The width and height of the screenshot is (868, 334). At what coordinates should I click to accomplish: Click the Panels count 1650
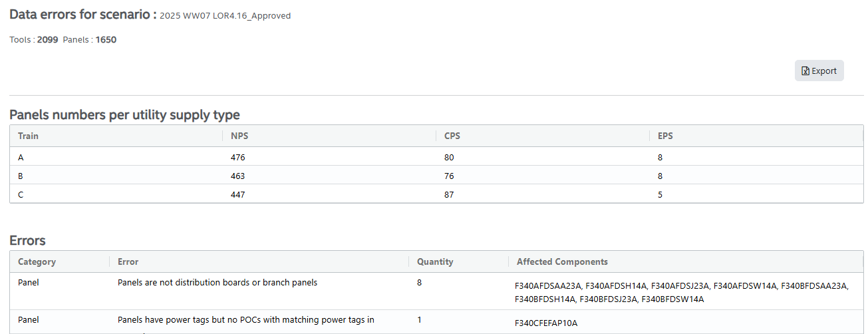click(x=106, y=40)
